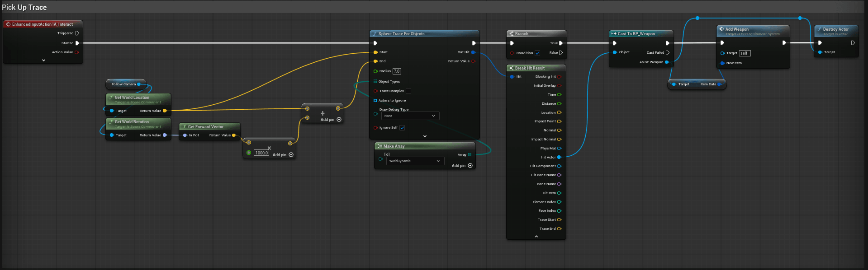Select the Get Forward Vector node title
Viewport: 868px width, 270px height.
pyautogui.click(x=205, y=127)
